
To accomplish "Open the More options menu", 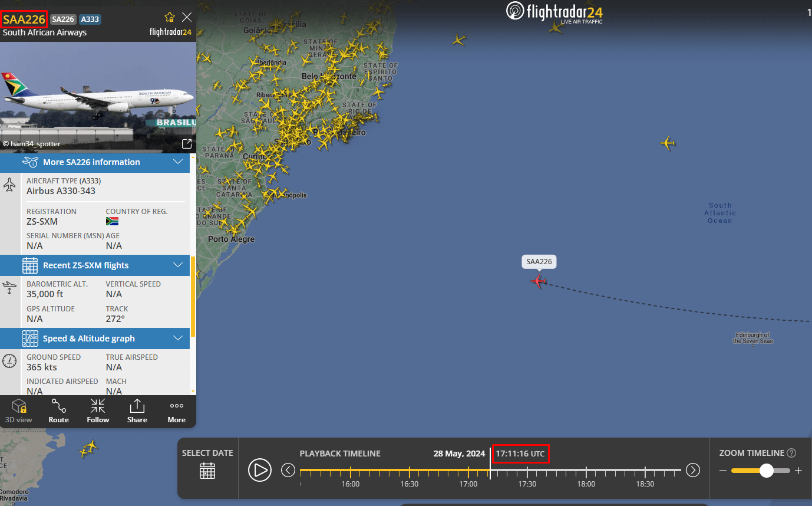I will pos(176,410).
